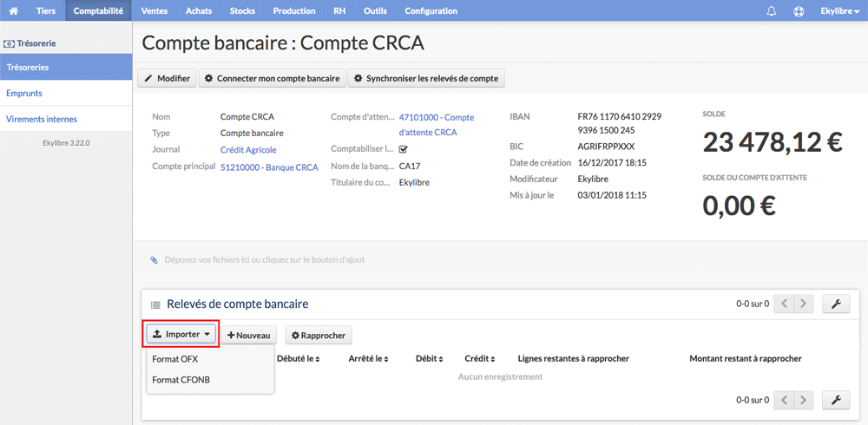Click Lignes restantes à rapprocher header
This screenshot has width=868, height=425.
click(x=573, y=358)
